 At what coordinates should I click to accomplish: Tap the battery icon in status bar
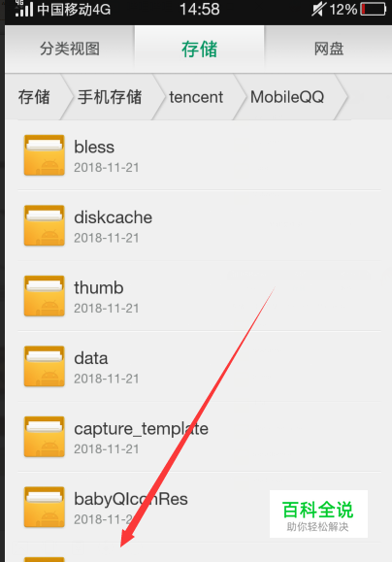tap(374, 9)
